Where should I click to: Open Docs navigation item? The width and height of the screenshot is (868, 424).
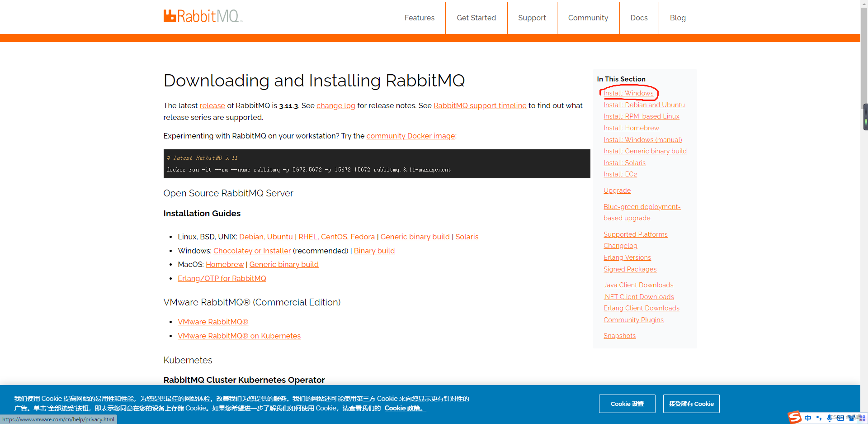tap(639, 18)
